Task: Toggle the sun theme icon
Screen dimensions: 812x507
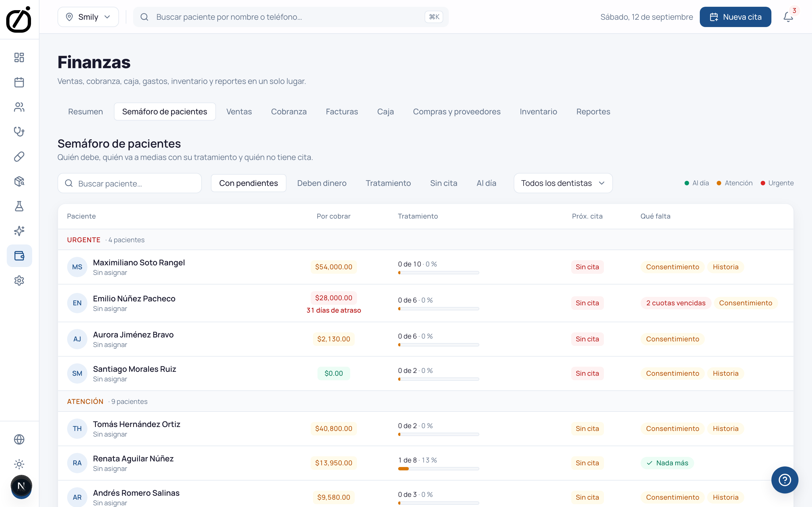Action: (19, 464)
